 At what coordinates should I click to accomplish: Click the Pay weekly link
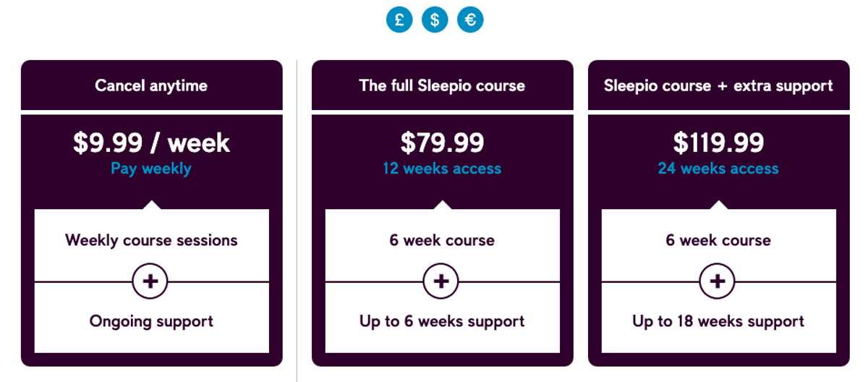click(151, 169)
